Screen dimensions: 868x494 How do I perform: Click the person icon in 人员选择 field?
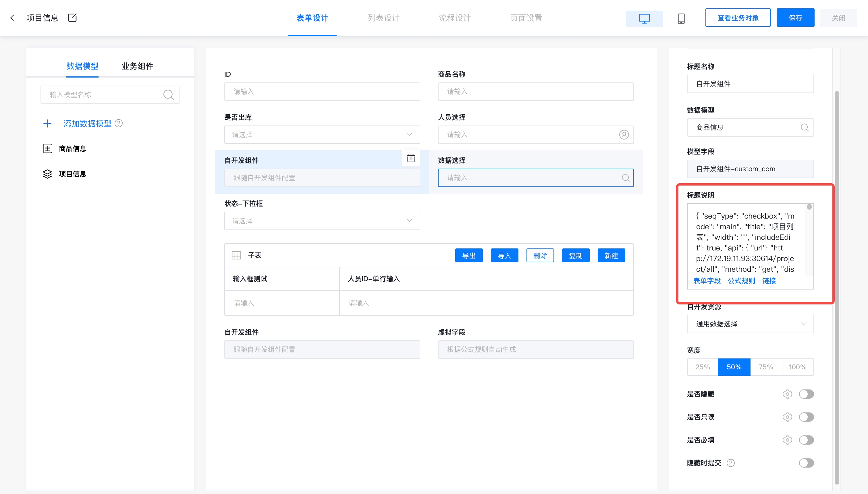click(624, 135)
